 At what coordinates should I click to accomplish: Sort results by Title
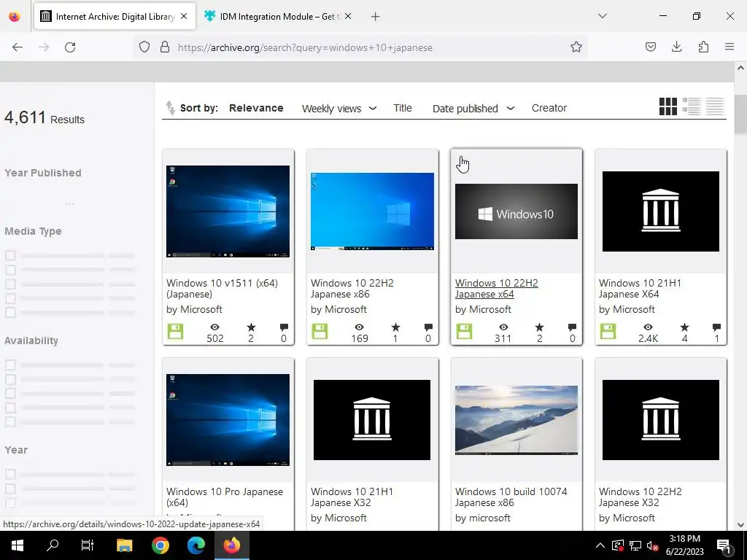pyautogui.click(x=403, y=108)
